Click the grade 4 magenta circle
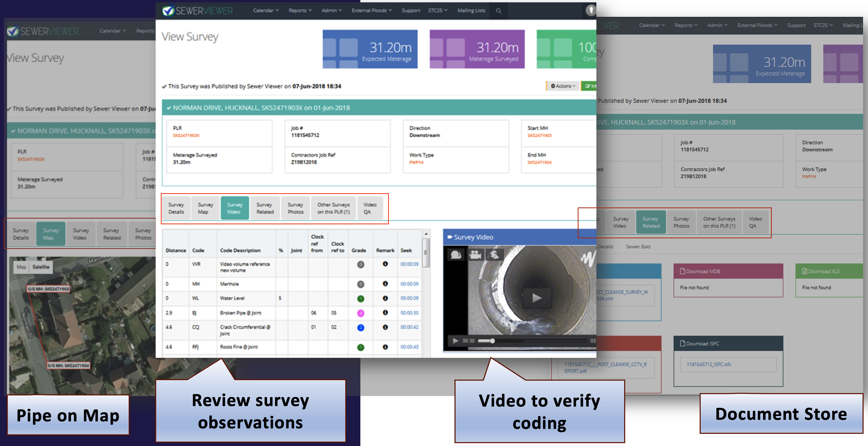This screenshot has height=446, width=868. [x=360, y=313]
